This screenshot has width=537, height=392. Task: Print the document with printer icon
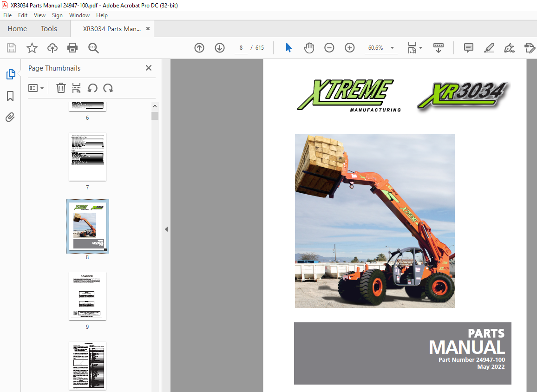click(72, 48)
